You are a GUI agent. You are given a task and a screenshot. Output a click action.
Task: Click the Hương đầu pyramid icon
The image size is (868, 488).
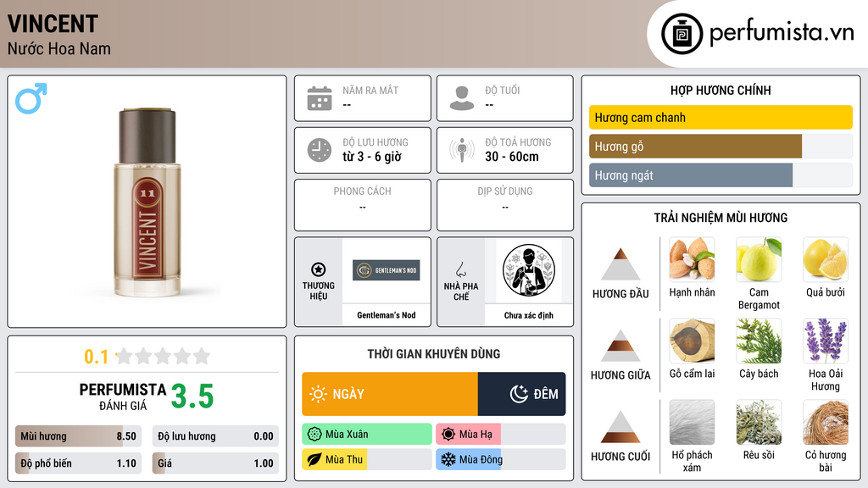click(x=620, y=264)
